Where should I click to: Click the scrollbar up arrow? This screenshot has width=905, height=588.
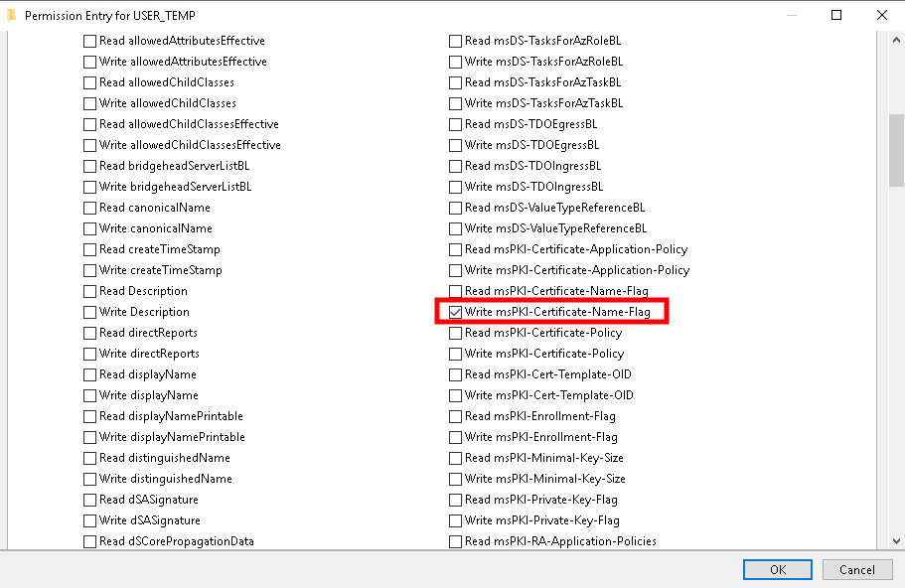tap(896, 41)
